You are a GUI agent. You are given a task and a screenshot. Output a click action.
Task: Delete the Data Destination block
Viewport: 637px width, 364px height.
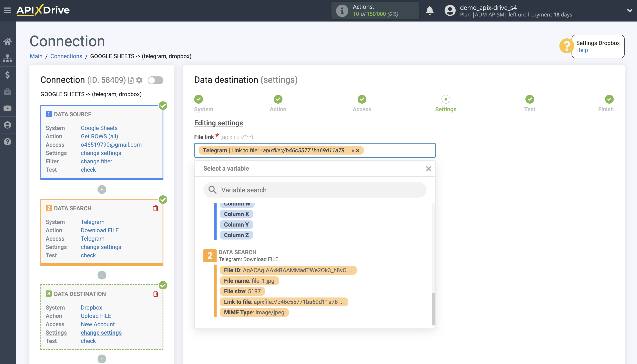pos(155,294)
